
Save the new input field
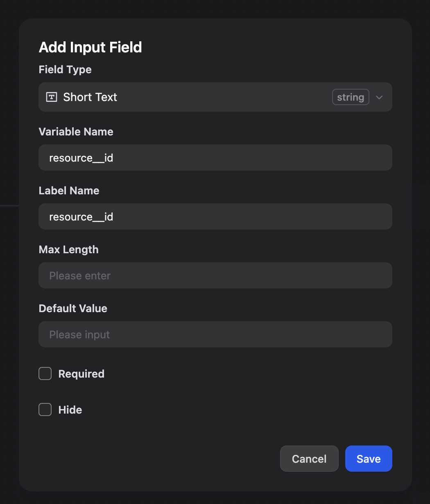tap(368, 459)
